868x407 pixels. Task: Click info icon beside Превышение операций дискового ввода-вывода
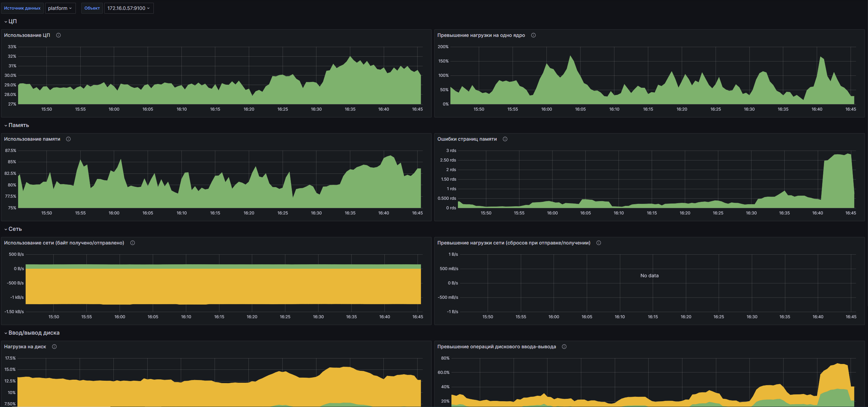pos(564,347)
